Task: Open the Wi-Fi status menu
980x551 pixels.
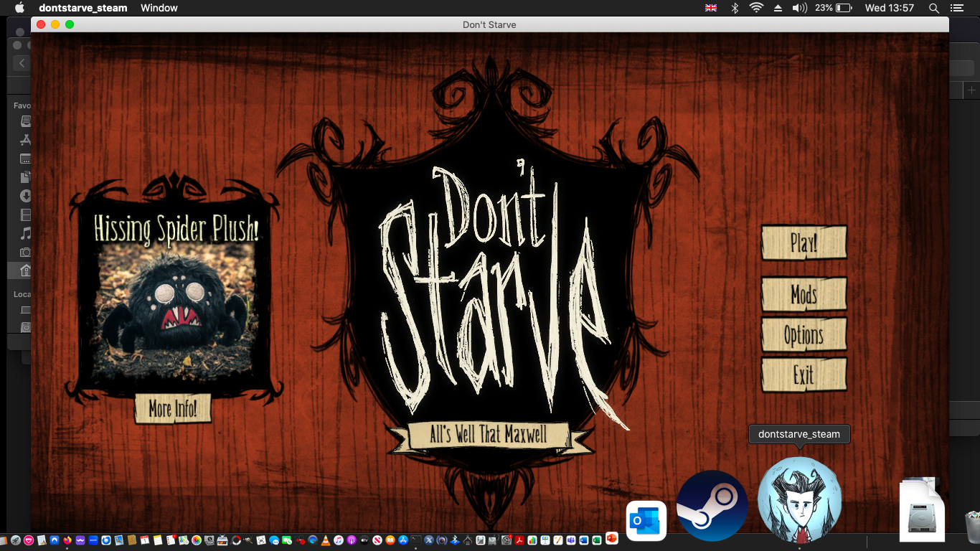Action: [x=756, y=8]
